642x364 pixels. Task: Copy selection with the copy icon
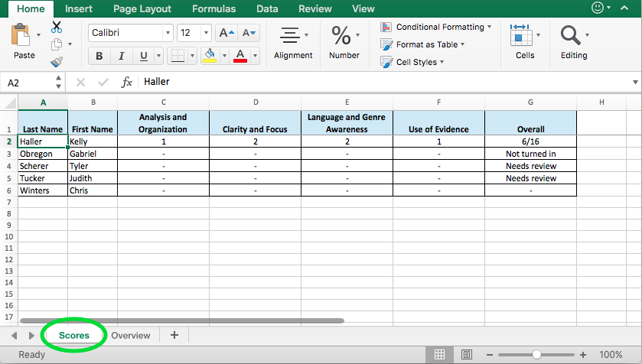pos(57,44)
